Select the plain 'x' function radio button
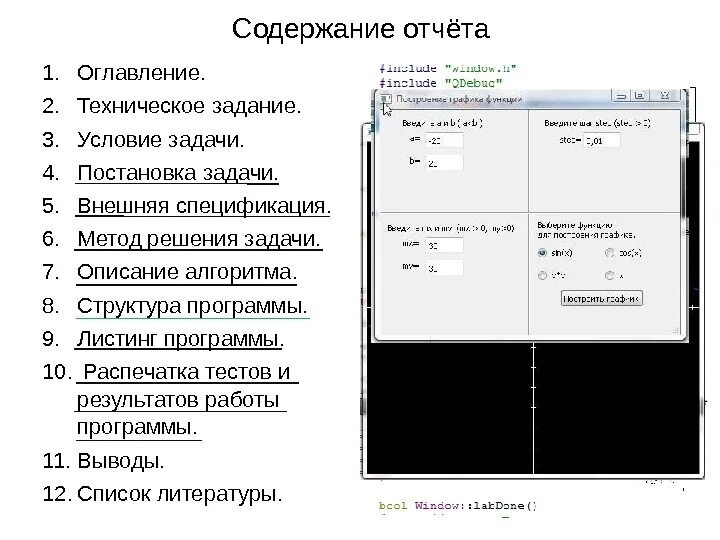Screen dimensions: 720x540 [x=609, y=275]
